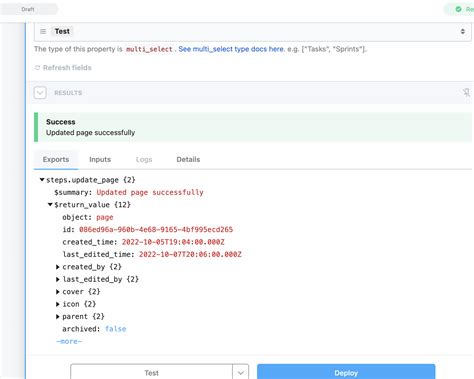Image resolution: width=474 pixels, height=379 pixels.
Task: Open the multi_select type docs link
Action: point(231,49)
